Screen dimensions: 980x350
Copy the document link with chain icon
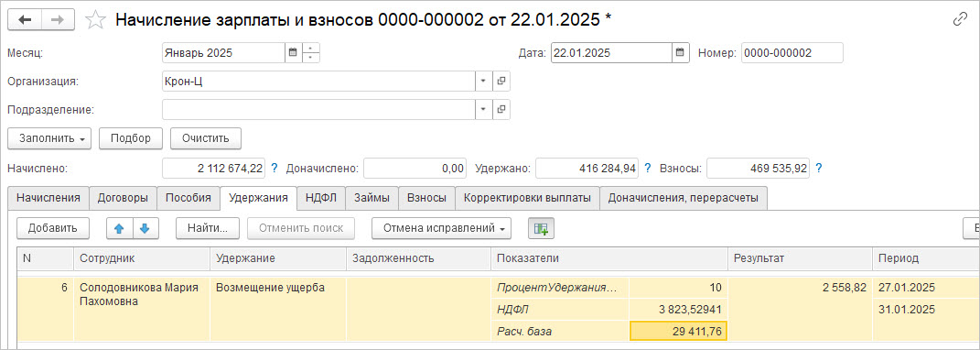coord(960,20)
